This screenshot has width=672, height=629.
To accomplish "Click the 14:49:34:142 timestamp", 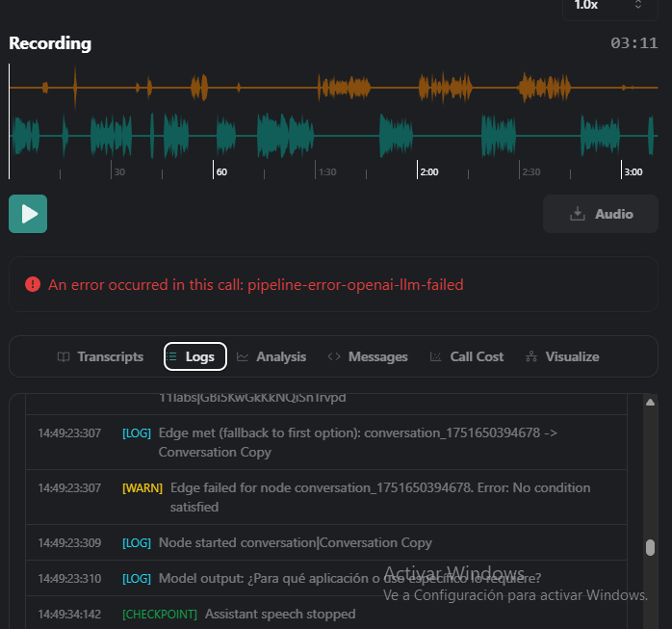I will click(x=69, y=614).
